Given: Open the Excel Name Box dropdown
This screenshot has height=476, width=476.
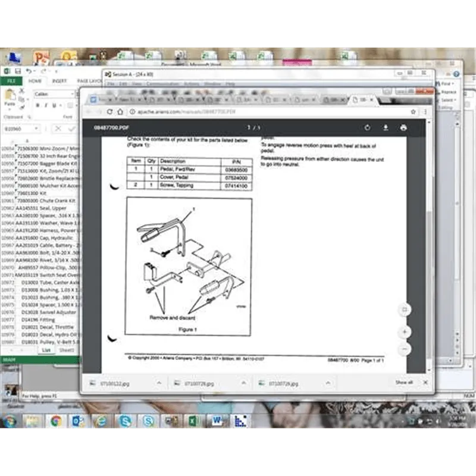Looking at the screenshot, I should [x=36, y=129].
